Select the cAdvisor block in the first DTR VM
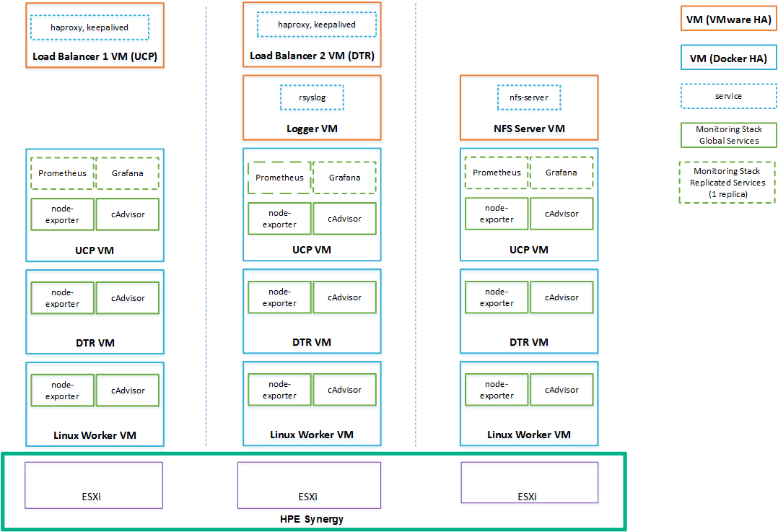 tap(128, 297)
